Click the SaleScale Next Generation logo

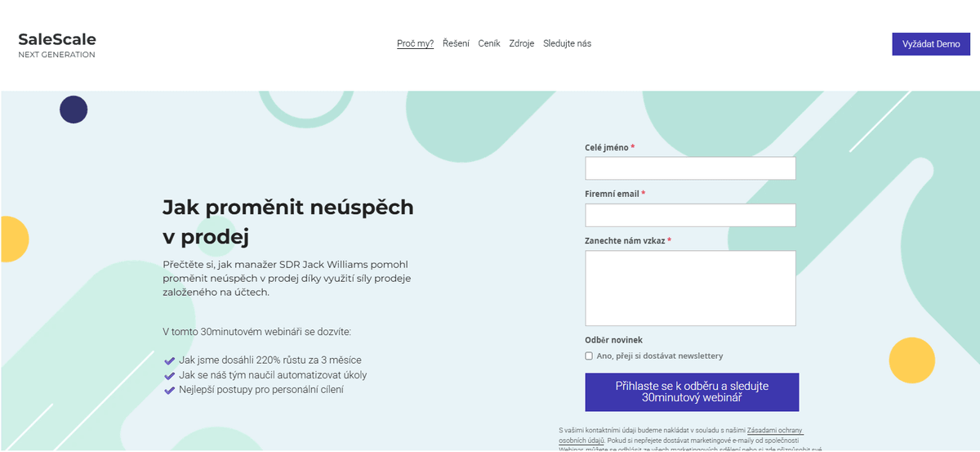click(x=57, y=45)
